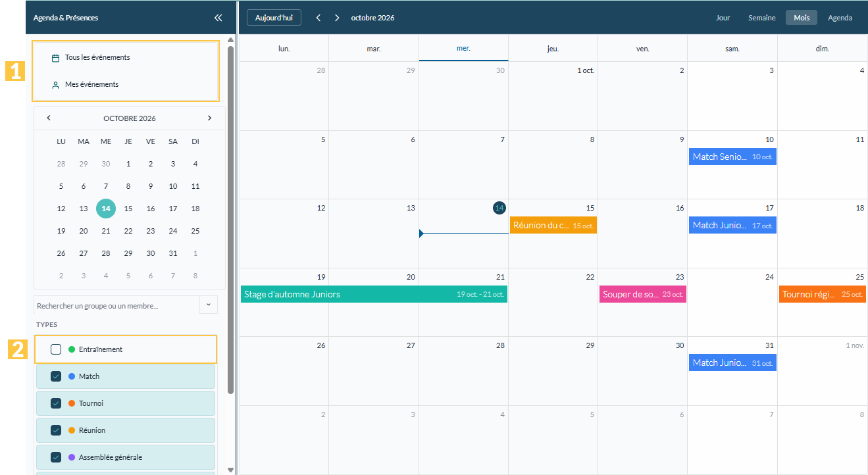Switch to the Semaine view
The image size is (868, 475).
(x=762, y=18)
